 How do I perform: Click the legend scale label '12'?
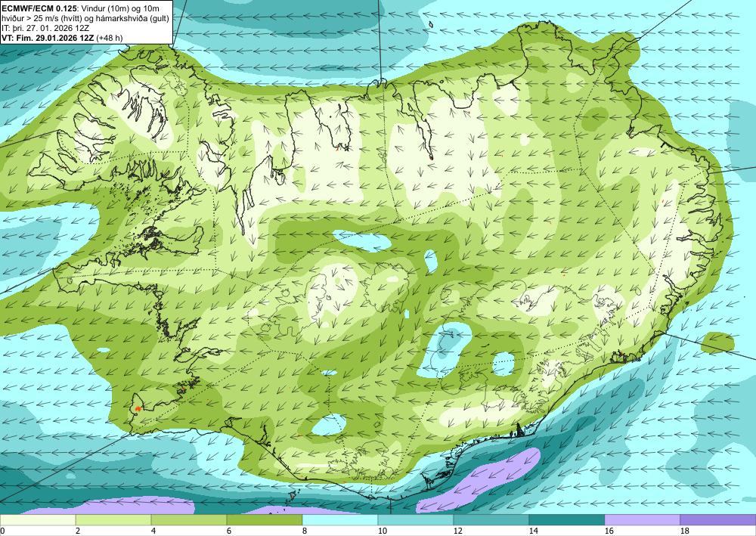(458, 531)
